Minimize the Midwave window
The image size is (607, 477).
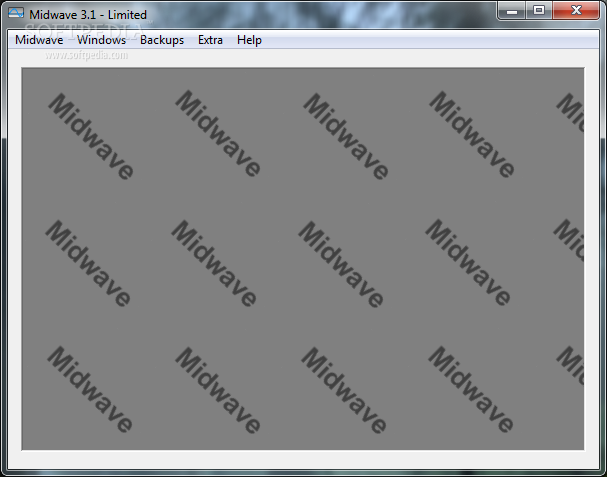512,10
